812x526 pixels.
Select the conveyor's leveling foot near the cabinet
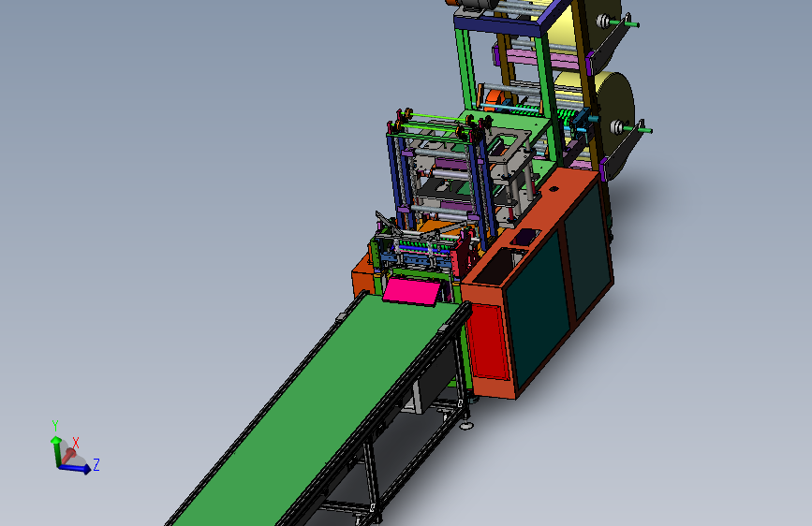466,426
